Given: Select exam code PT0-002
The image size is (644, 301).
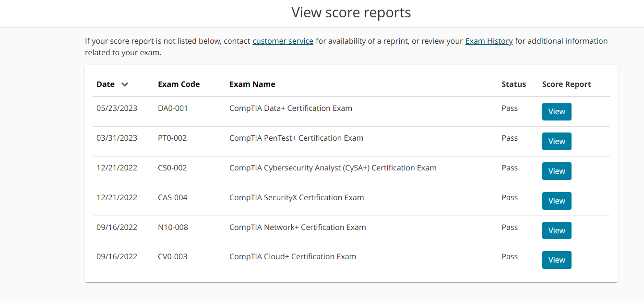Looking at the screenshot, I should tap(172, 138).
